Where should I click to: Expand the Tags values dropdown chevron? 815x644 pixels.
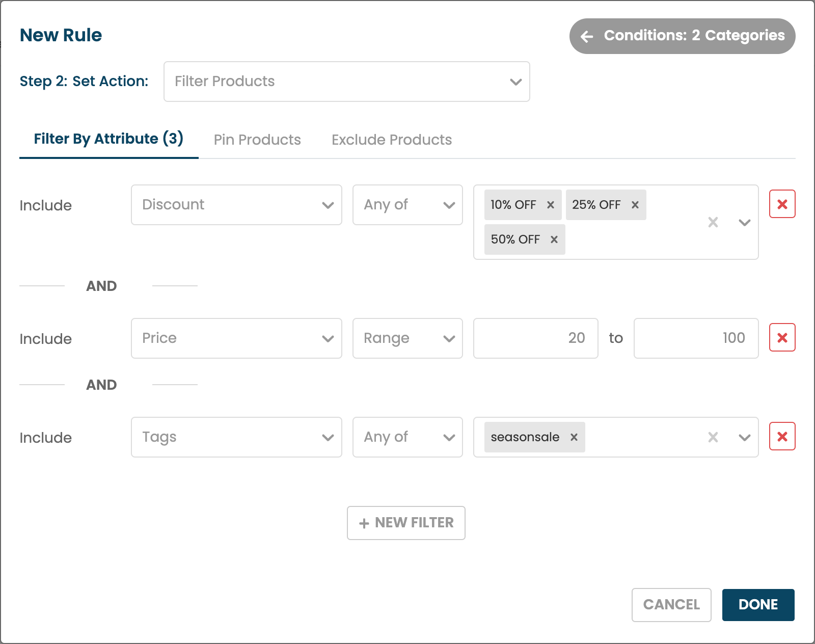[x=744, y=437]
